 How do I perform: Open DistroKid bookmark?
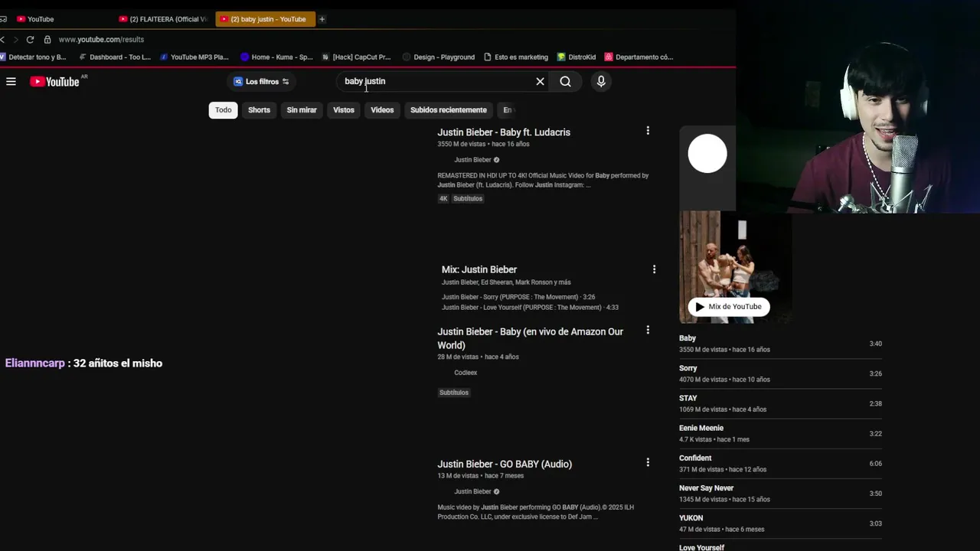[577, 57]
